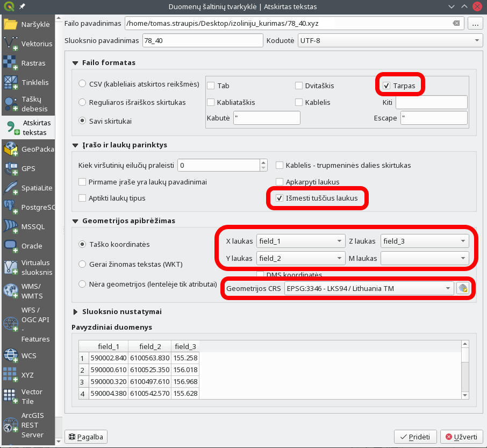Open the XYZ tiles icon
Viewport: 487px width, 448px height.
[x=11, y=375]
